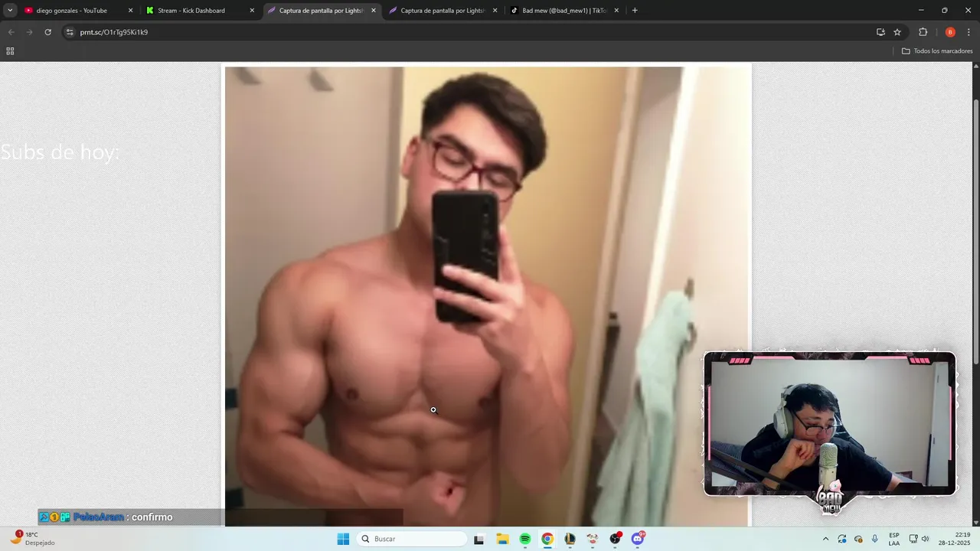The width and height of the screenshot is (980, 551).
Task: Open Task View from the taskbar
Action: pos(479,539)
